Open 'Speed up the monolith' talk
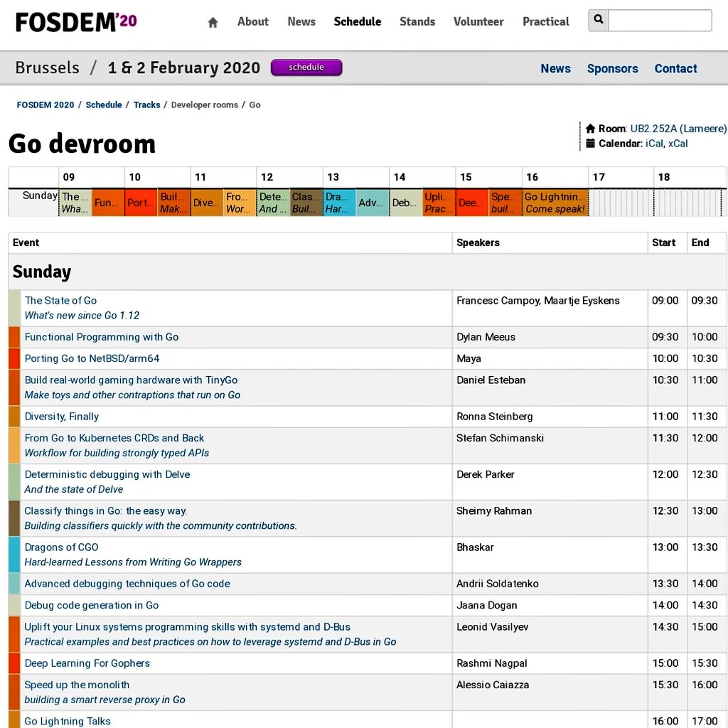The height and width of the screenshot is (728, 728). tap(77, 685)
